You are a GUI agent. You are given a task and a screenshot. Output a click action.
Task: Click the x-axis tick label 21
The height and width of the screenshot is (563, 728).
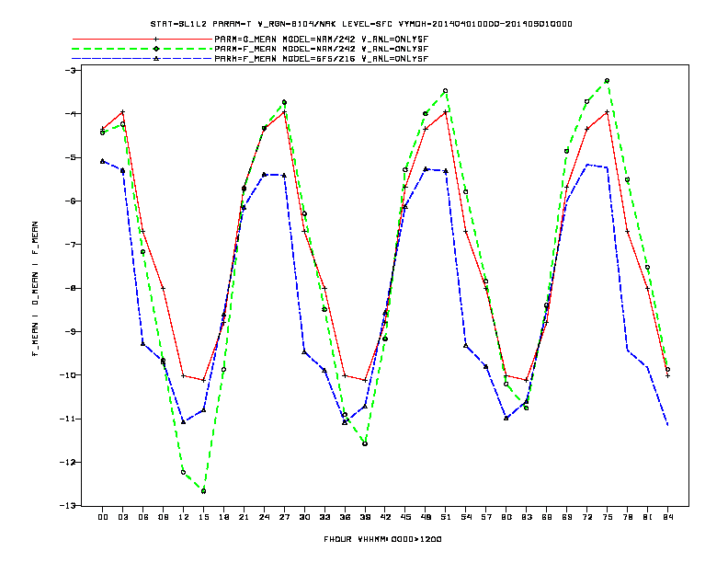pyautogui.click(x=244, y=517)
